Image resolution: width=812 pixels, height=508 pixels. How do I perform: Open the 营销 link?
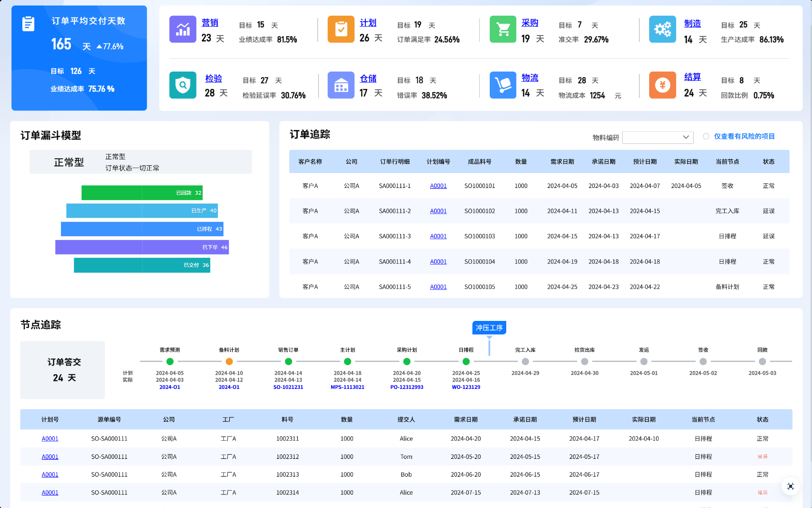pyautogui.click(x=210, y=23)
